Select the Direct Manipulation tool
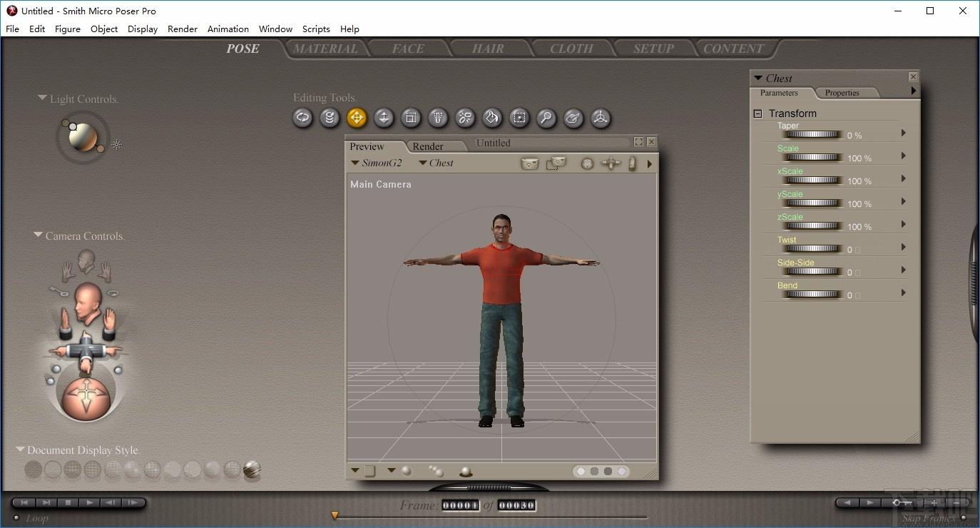980x528 pixels. 601,118
